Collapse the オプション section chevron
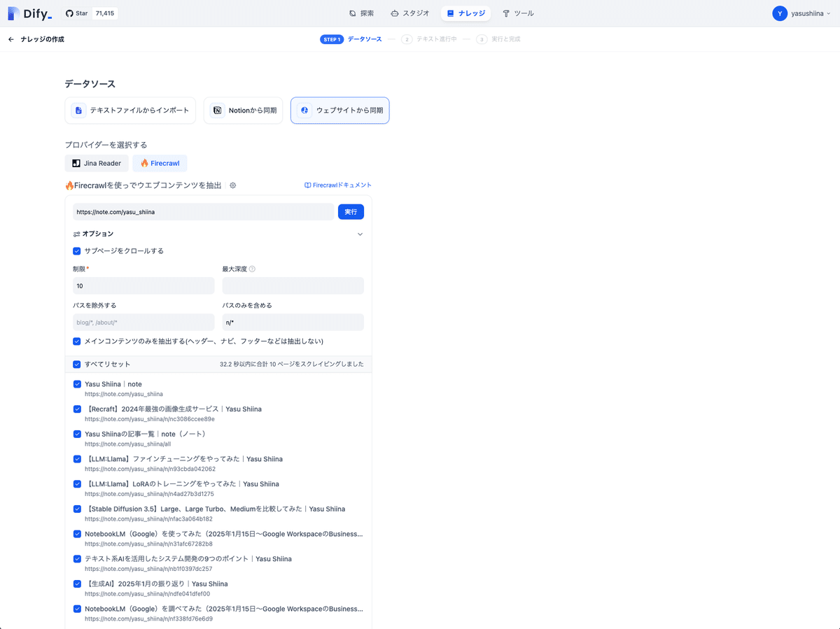Screen dimensions: 840x629 (360, 234)
